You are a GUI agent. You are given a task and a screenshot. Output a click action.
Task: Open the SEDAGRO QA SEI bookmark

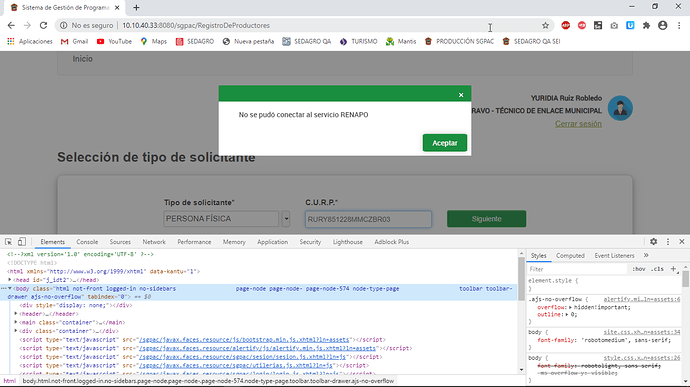[532, 41]
